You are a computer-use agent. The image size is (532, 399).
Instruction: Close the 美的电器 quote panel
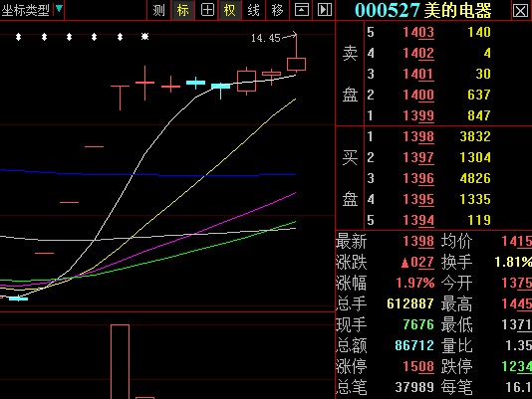pos(520,11)
